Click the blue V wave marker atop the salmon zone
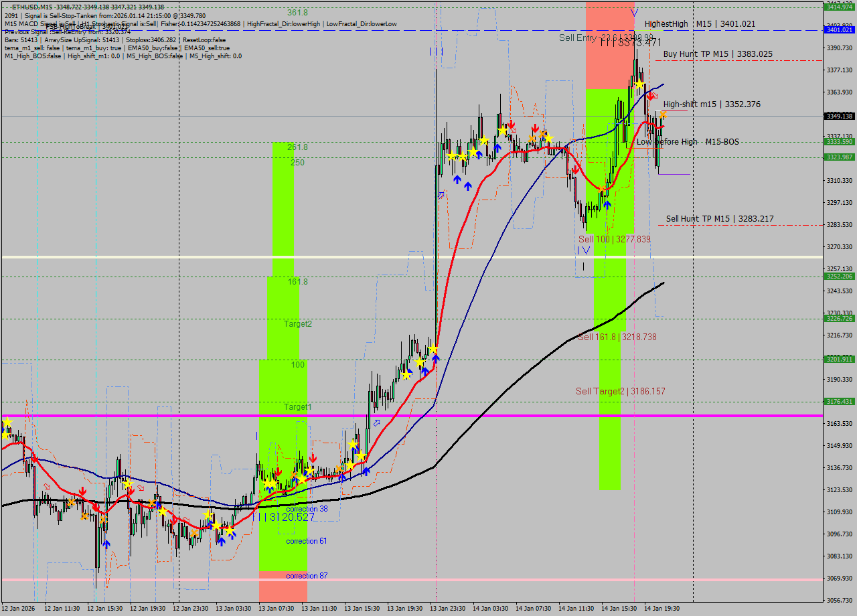Viewport: 857px width, 616px height. tap(633, 12)
